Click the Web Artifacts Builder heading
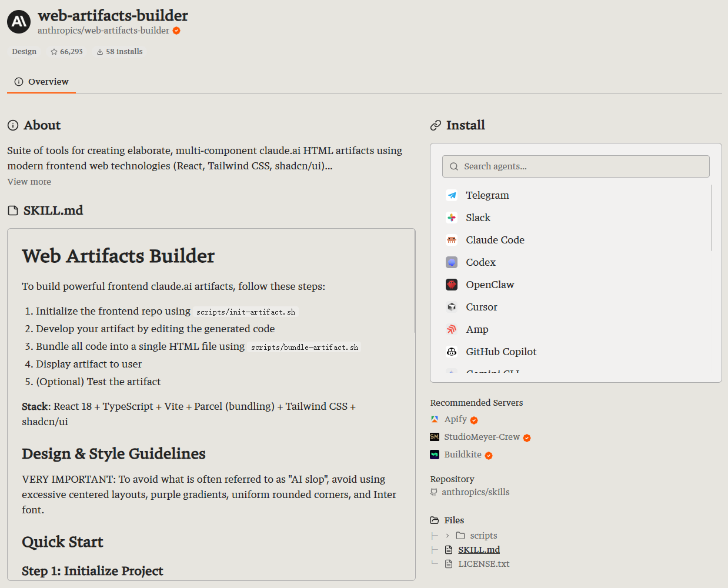This screenshot has height=588, width=728. pyautogui.click(x=118, y=256)
